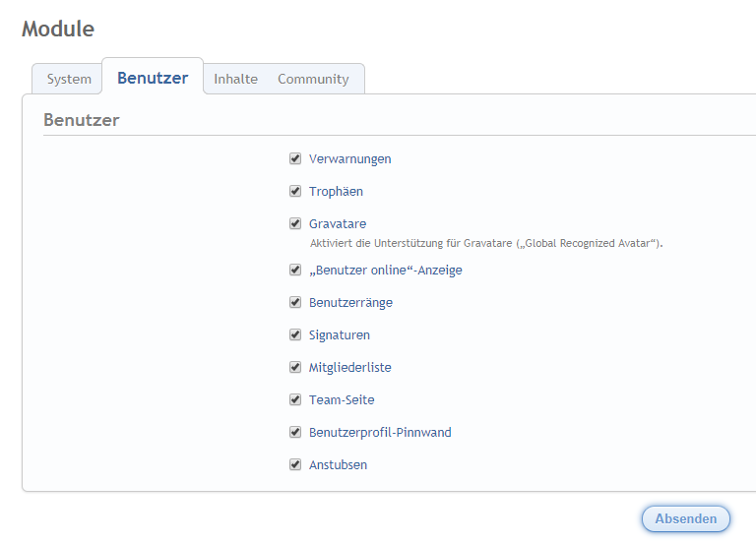Toggle the Anstubsen checkbox

[x=295, y=464]
